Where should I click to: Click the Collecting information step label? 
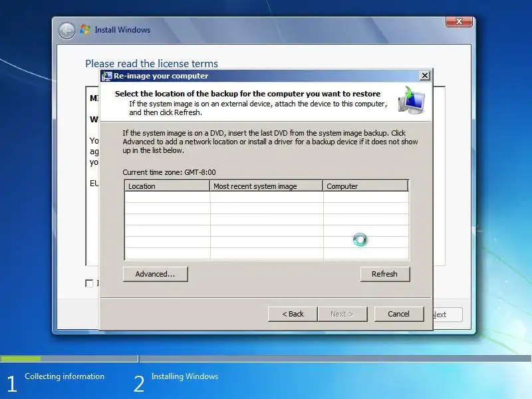point(65,376)
